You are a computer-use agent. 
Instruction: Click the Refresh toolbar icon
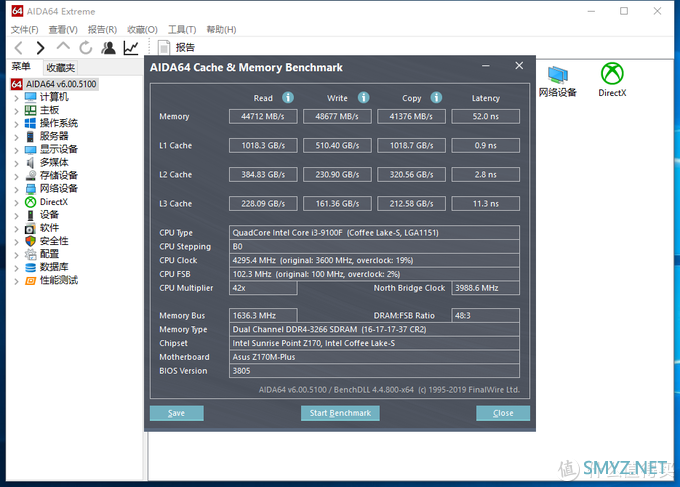point(86,48)
